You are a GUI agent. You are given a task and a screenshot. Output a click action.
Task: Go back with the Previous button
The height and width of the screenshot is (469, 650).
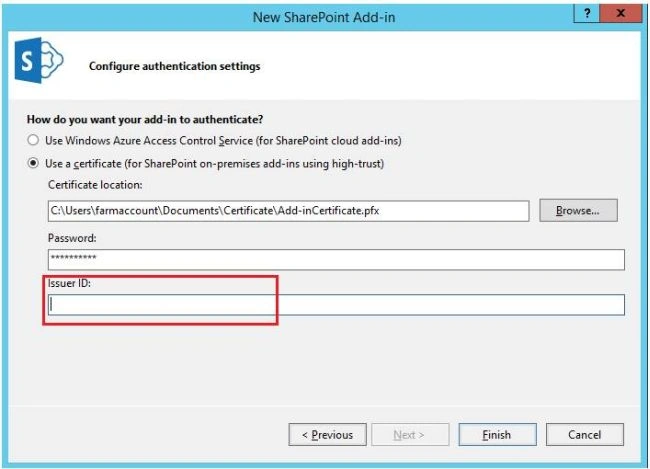point(327,435)
